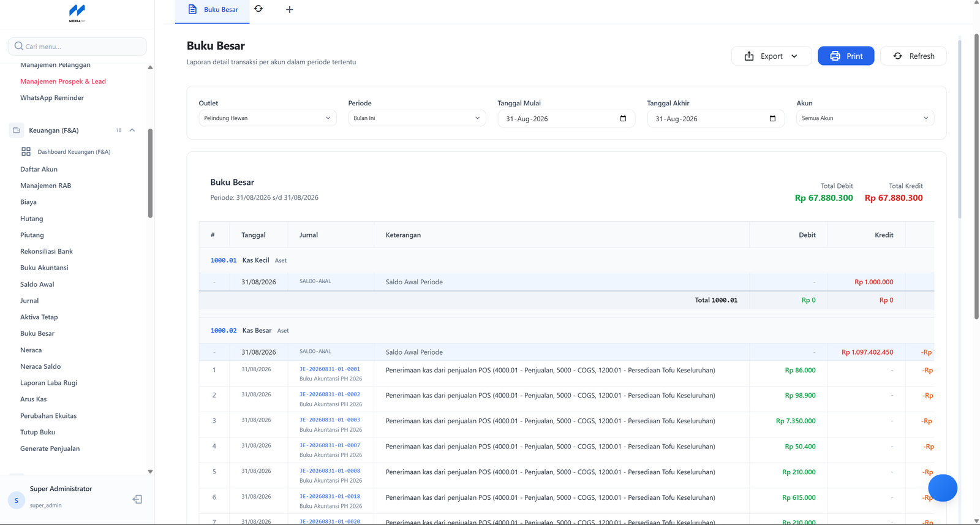
Task: Open Manajemen Prospek & Lead menu item
Action: (63, 81)
